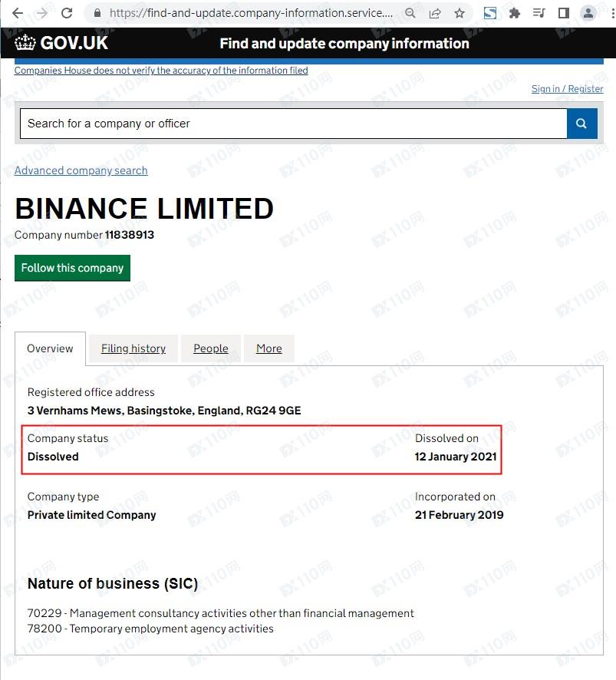616x680 pixels.
Task: Open the media control icon in toolbar
Action: [x=539, y=13]
